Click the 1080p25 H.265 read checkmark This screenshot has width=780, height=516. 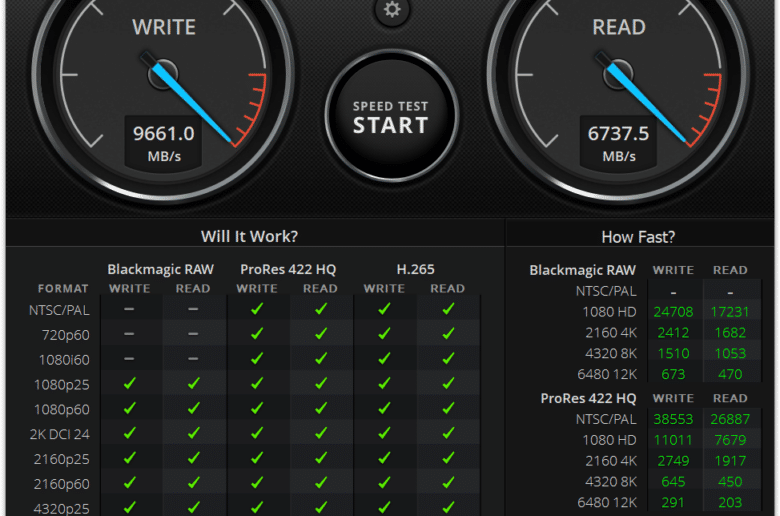(x=448, y=383)
